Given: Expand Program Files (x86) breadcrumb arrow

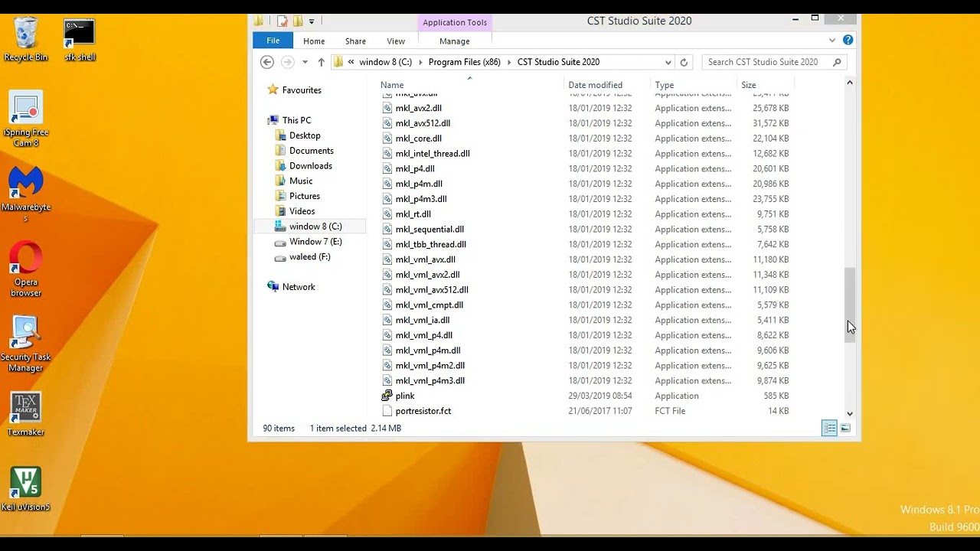Looking at the screenshot, I should pos(509,62).
